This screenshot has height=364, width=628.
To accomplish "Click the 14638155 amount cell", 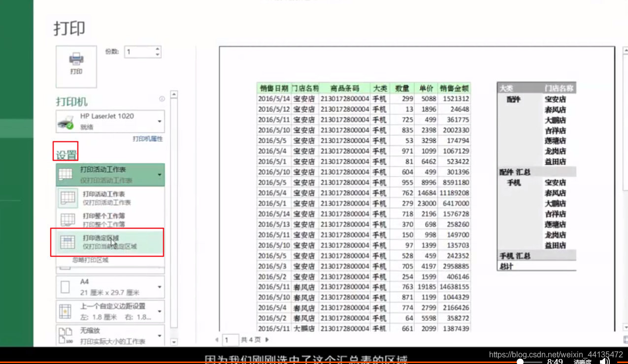I will (454, 286).
